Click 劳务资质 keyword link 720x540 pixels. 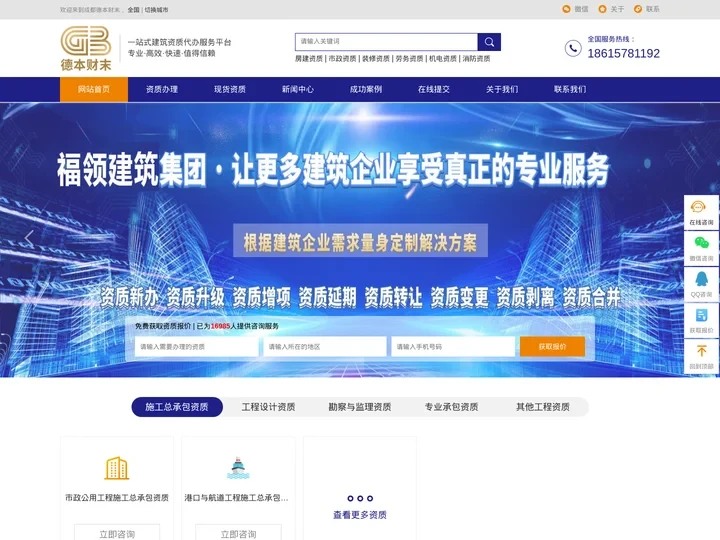409,59
